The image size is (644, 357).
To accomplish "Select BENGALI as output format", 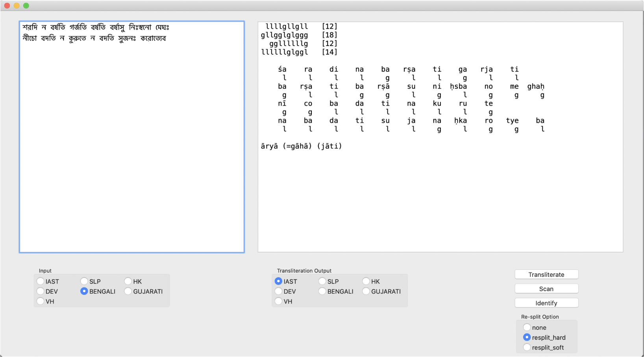I will 322,291.
